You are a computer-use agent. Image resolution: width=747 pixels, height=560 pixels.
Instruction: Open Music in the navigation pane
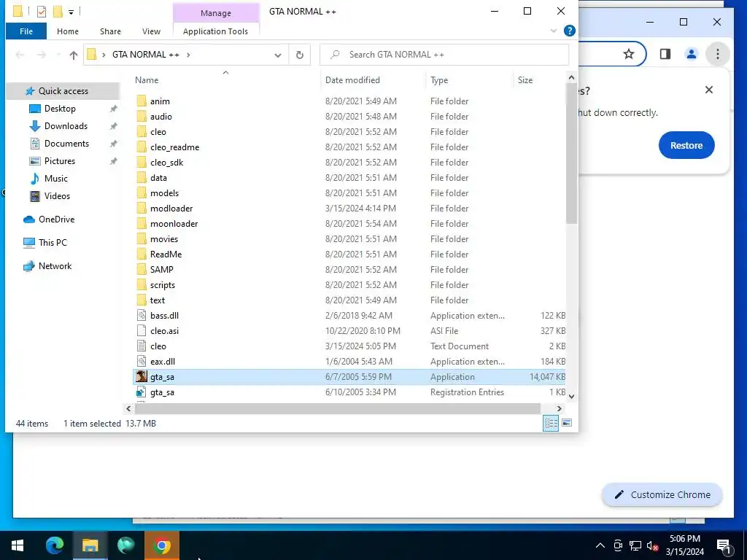pyautogui.click(x=55, y=179)
